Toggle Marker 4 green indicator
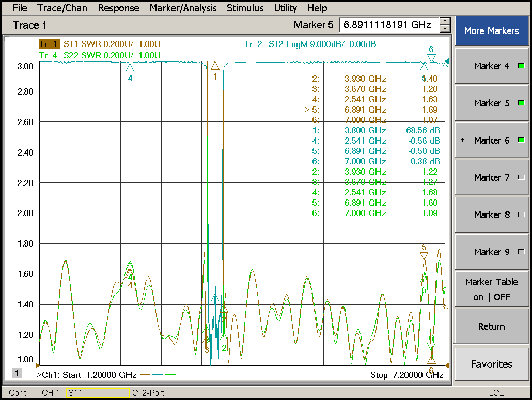532x400 pixels. tap(521, 66)
